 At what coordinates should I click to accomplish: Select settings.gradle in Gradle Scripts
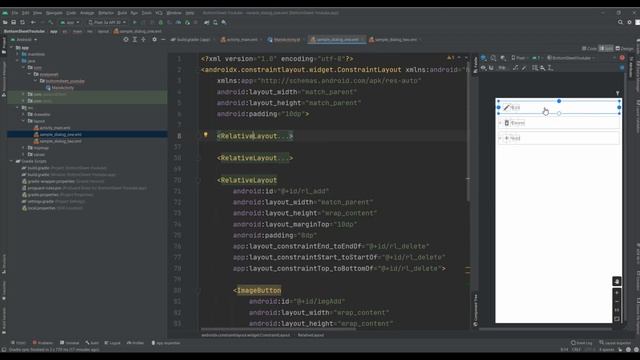coord(53,202)
